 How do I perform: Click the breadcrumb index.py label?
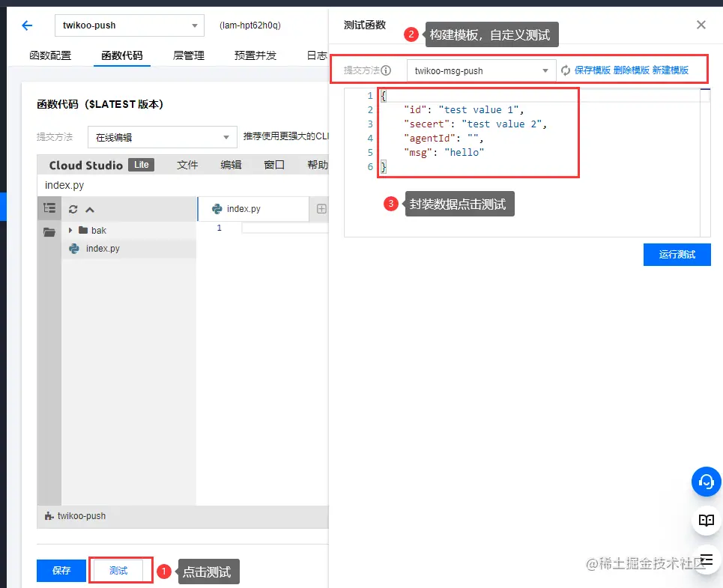tap(64, 185)
